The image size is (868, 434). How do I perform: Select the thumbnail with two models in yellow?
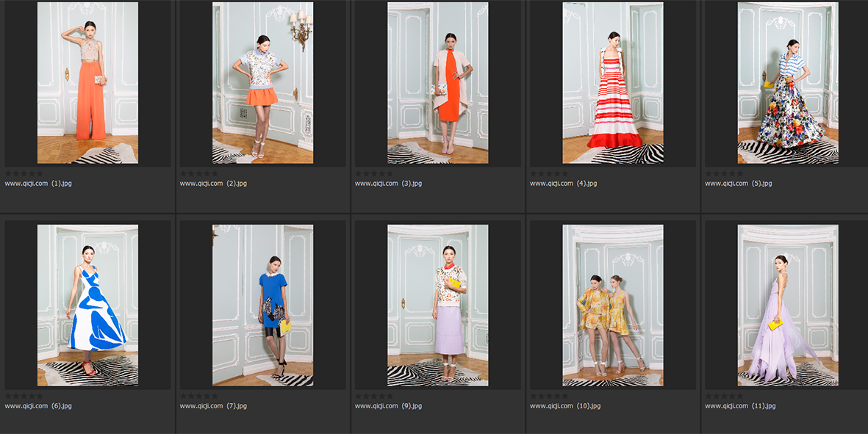[x=613, y=305]
